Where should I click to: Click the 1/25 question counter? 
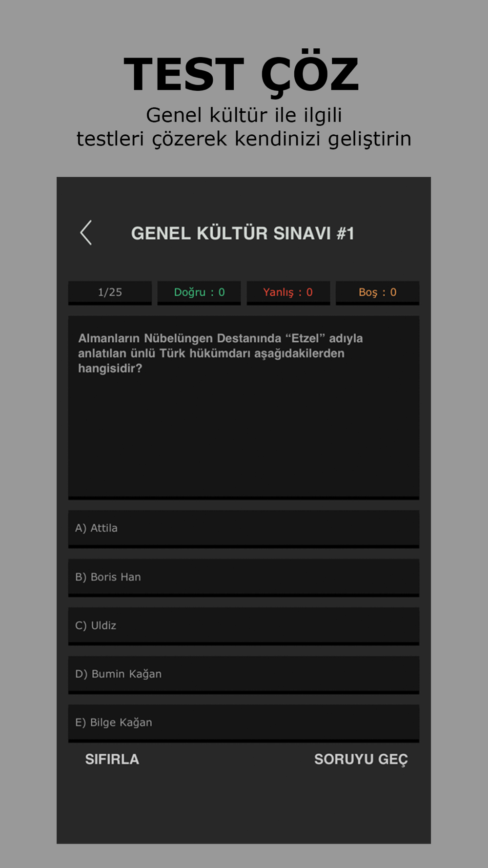coord(110,293)
